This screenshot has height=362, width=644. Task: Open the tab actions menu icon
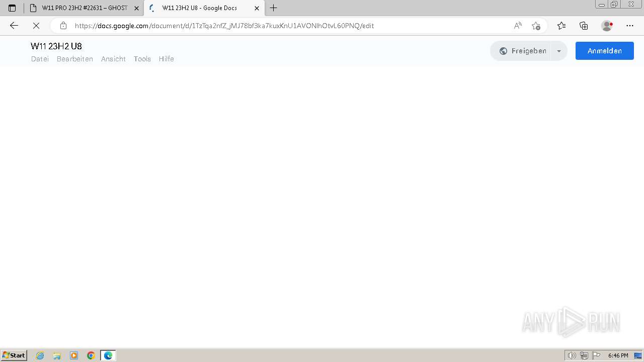point(12,8)
